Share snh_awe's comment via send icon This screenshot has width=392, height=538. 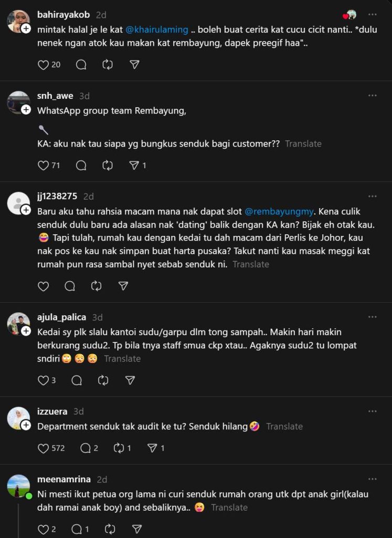coord(134,165)
